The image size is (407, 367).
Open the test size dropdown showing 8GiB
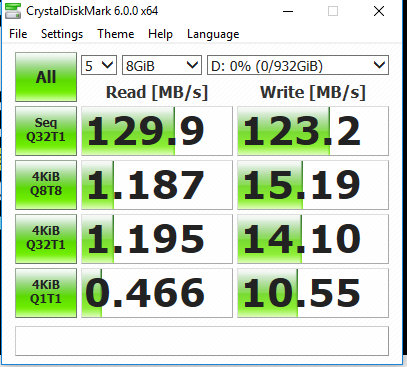tap(162, 65)
